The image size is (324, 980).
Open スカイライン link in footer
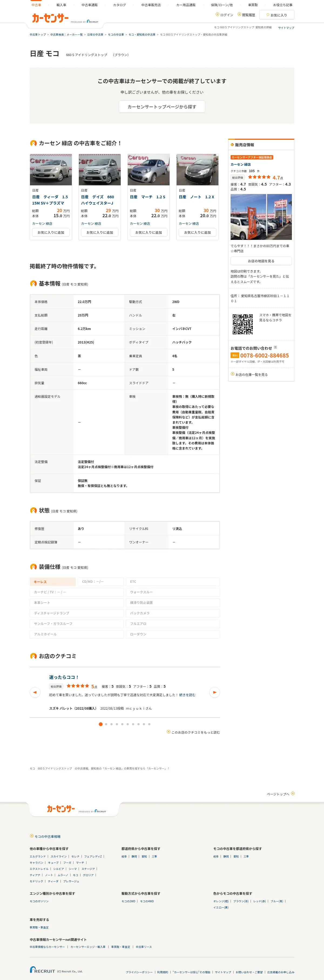59,857
